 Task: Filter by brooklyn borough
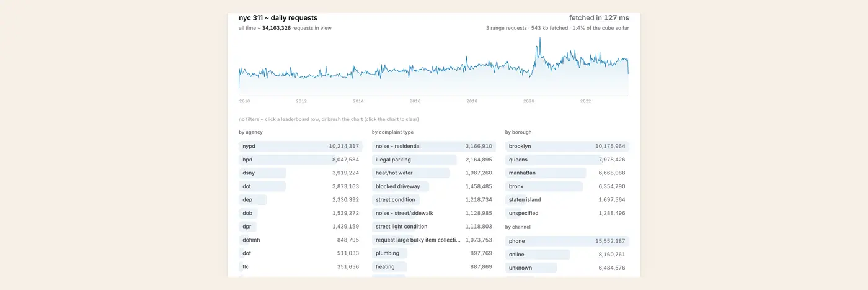click(567, 147)
